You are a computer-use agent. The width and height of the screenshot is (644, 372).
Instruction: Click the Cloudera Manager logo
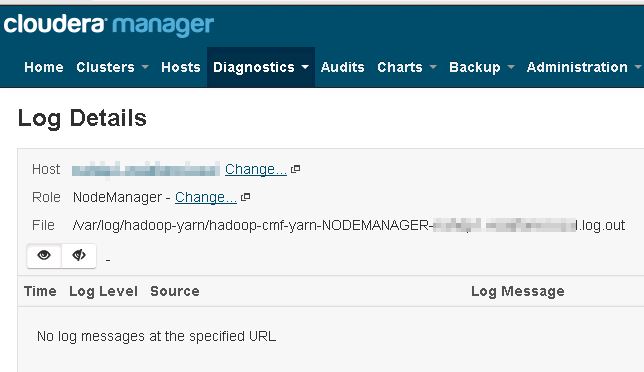[109, 25]
